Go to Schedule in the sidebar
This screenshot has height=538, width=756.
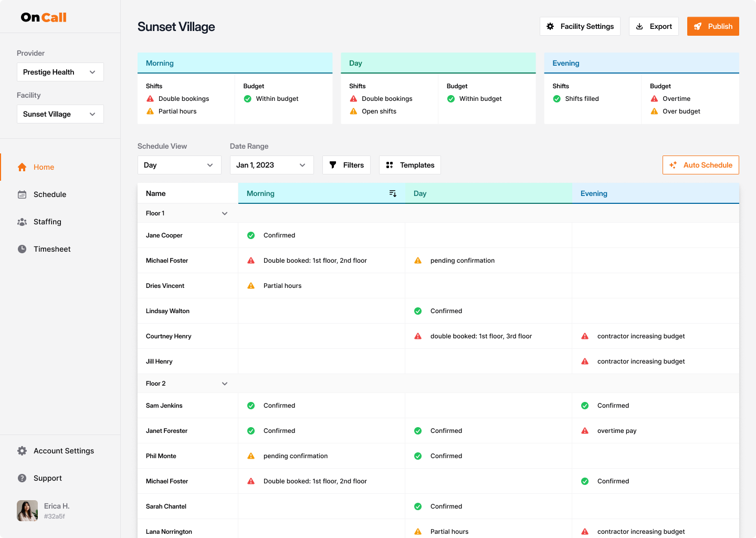point(50,194)
